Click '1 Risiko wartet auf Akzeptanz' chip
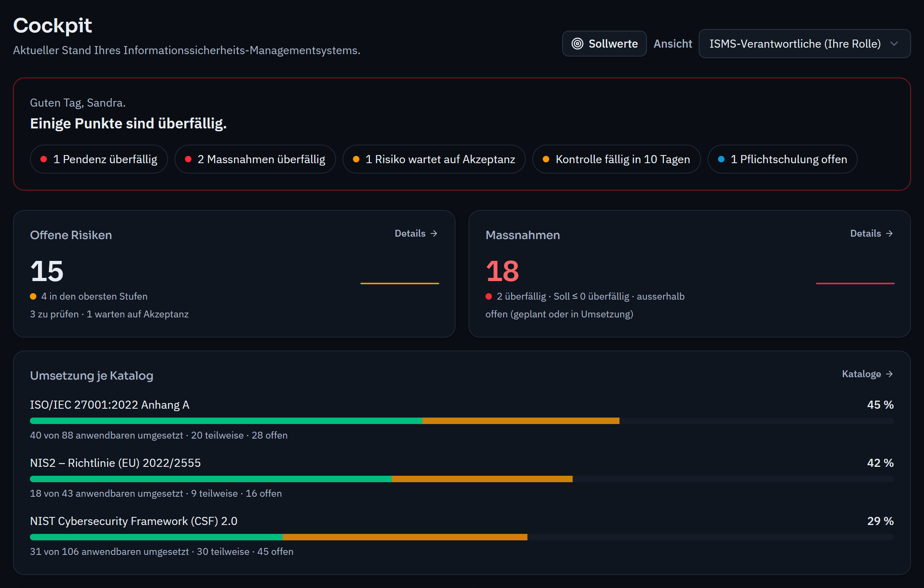Viewport: 924px width, 588px height. 434,159
